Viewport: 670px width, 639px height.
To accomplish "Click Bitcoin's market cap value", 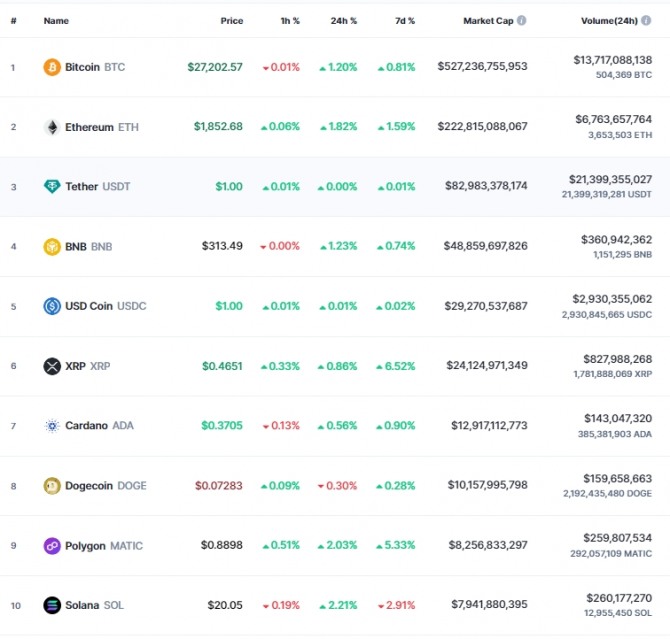I will 482,67.
